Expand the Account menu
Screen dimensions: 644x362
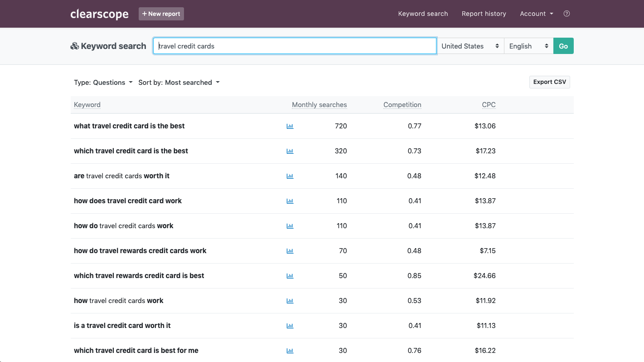point(537,14)
